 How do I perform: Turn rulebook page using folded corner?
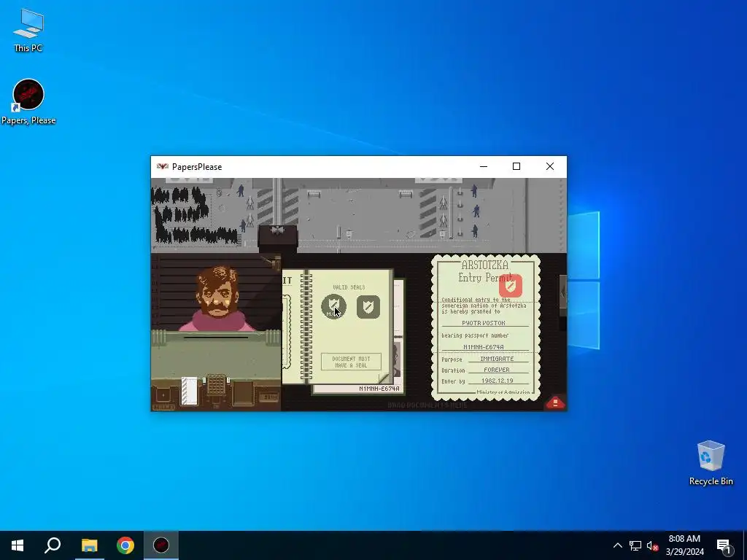click(x=384, y=378)
